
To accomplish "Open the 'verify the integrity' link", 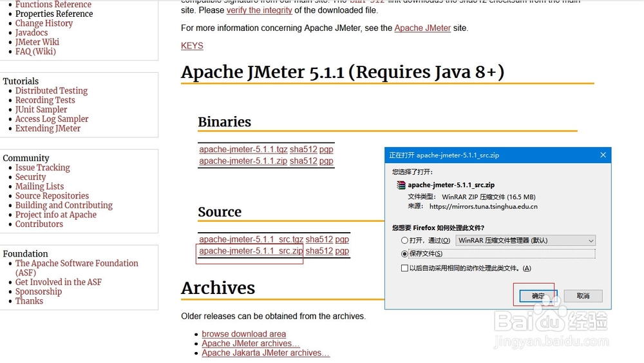I will pyautogui.click(x=259, y=10).
